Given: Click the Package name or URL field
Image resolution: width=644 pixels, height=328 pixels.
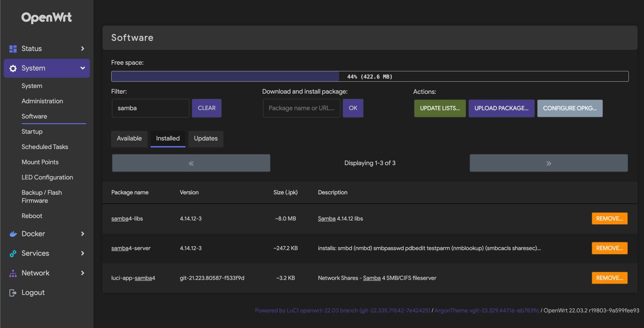Looking at the screenshot, I should (301, 108).
